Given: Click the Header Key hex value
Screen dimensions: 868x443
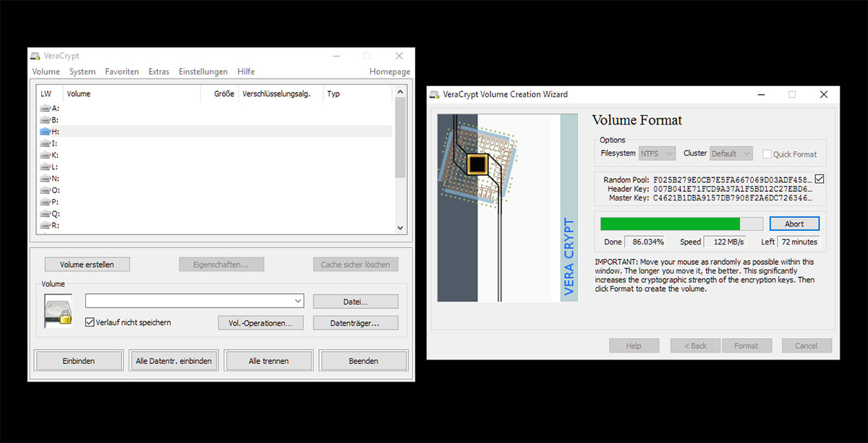Looking at the screenshot, I should [x=732, y=189].
